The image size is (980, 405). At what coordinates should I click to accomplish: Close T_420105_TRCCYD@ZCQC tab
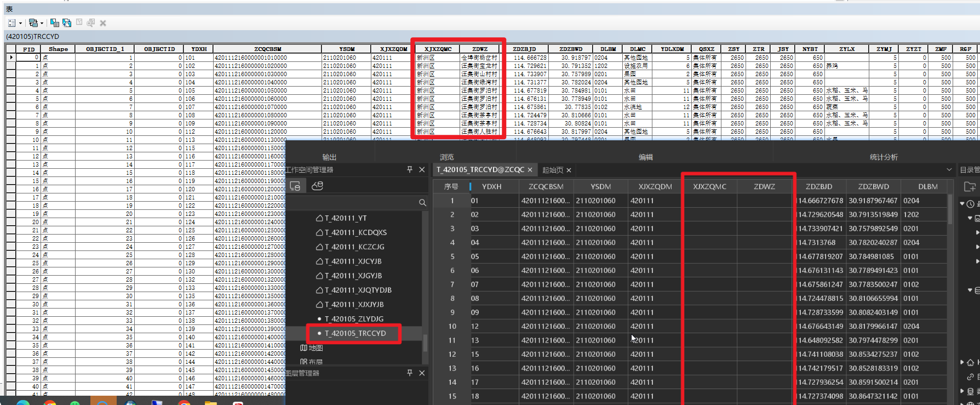530,170
